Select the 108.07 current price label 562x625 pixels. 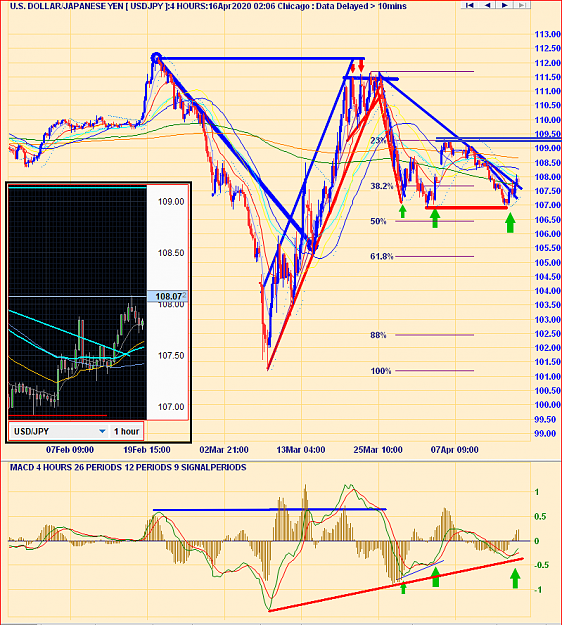pyautogui.click(x=167, y=297)
